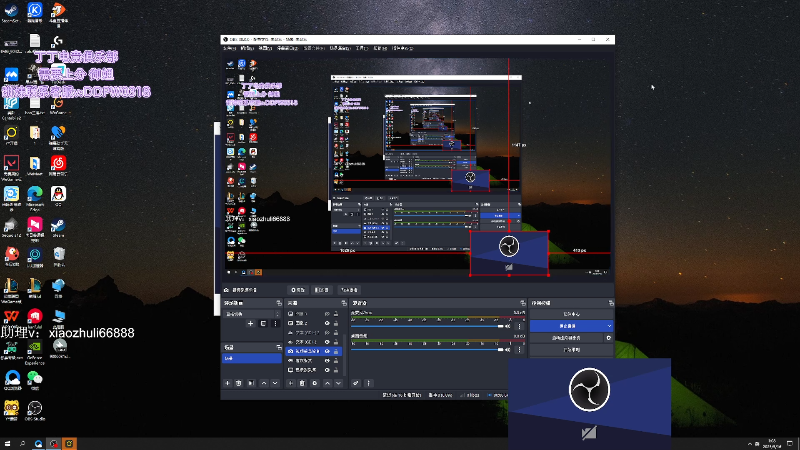The width and height of the screenshot is (800, 450).
Task: Select highlighted scene in Scenes list
Action: click(x=252, y=358)
